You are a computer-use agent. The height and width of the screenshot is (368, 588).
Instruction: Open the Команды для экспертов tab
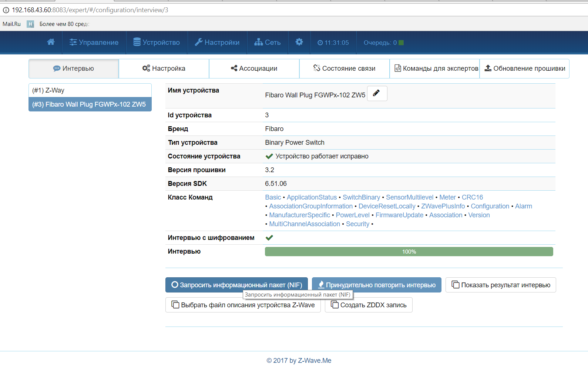[x=435, y=68]
